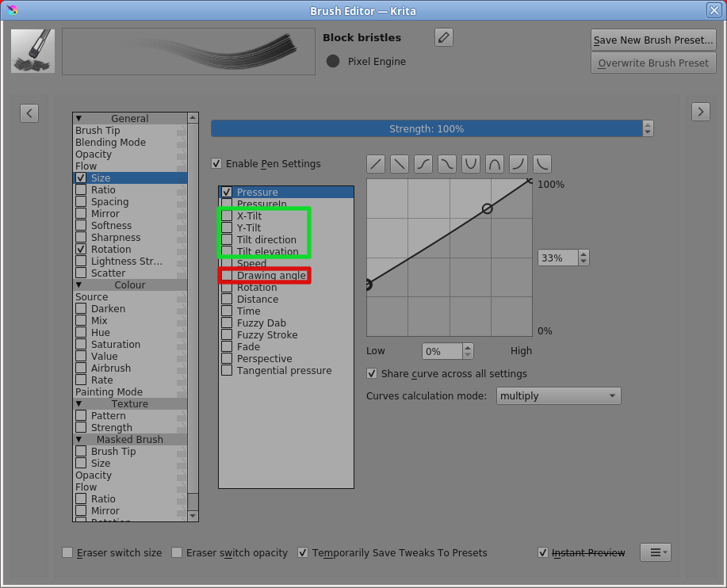This screenshot has height=588, width=727.
Task: Enable the Tilt direction sensor checkbox
Action: coord(227,239)
